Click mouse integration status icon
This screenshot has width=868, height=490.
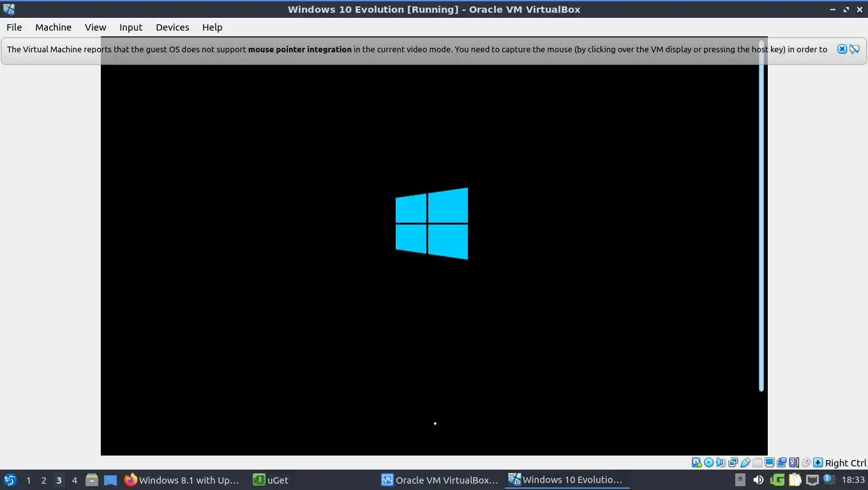pyautogui.click(x=806, y=463)
